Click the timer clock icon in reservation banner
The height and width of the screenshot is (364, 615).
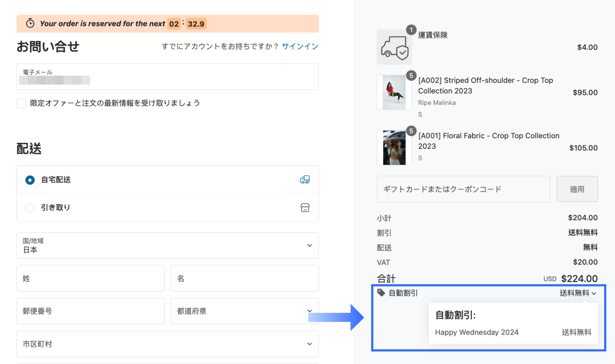point(30,23)
